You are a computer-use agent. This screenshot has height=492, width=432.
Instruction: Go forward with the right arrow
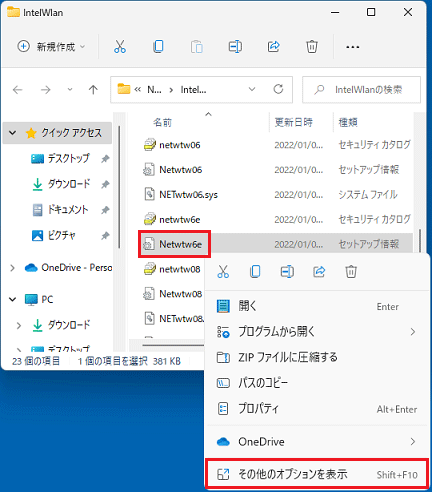(45, 89)
